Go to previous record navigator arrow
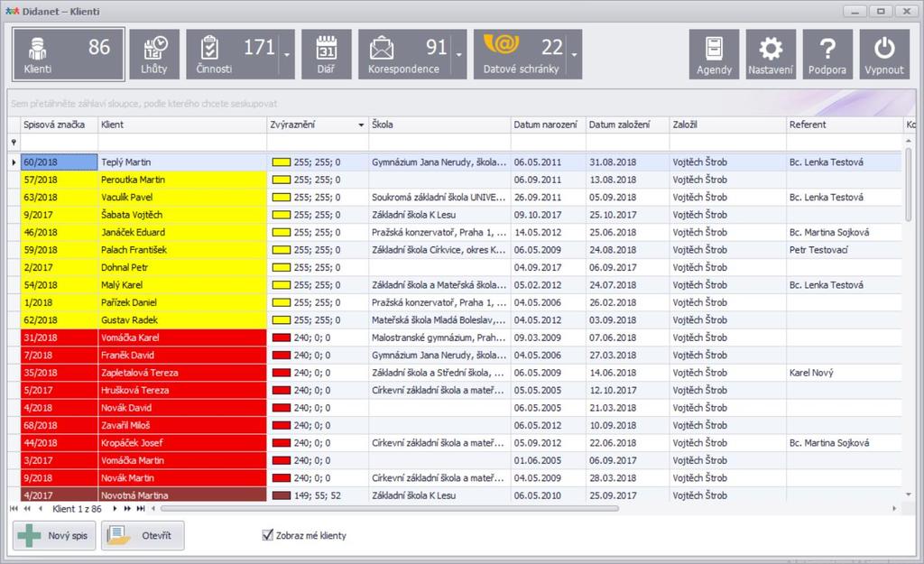924x564 pixels. point(40,509)
